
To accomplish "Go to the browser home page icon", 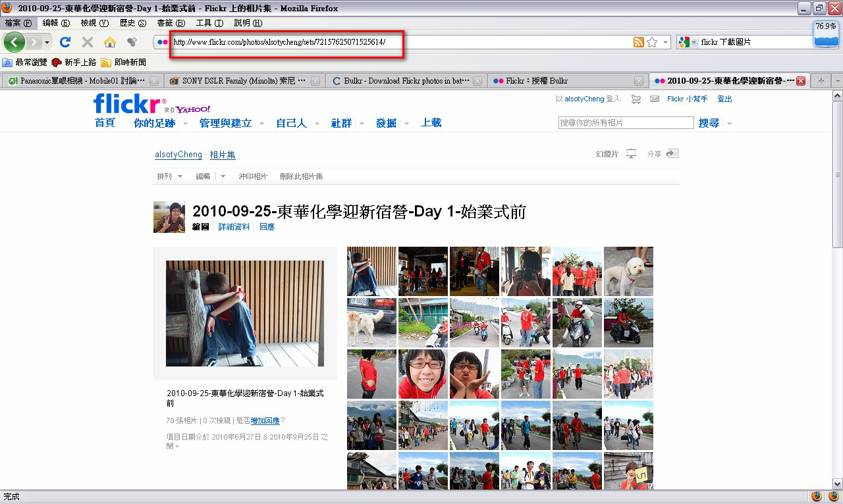I will tap(110, 42).
